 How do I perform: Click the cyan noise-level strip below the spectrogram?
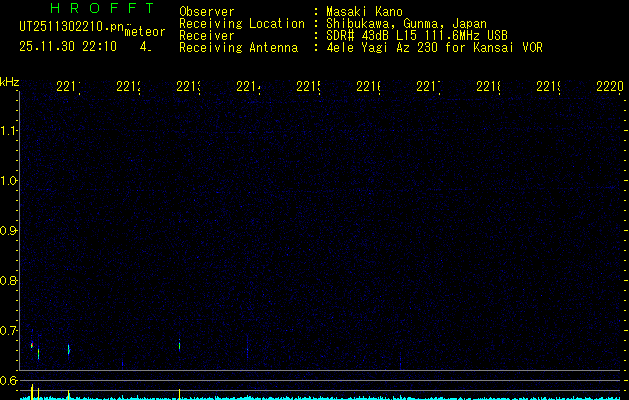pos(320,398)
